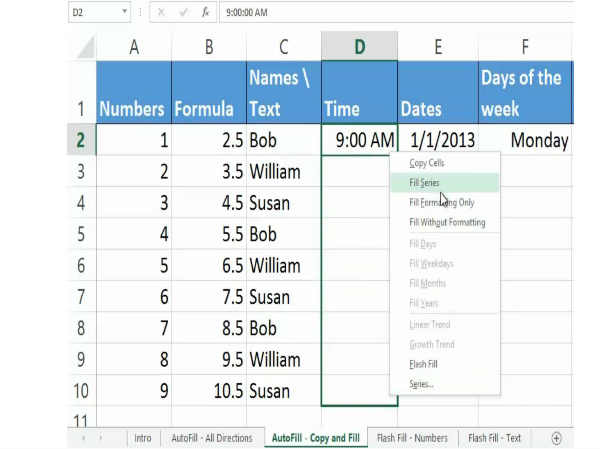600x450 pixels.
Task: Click the previous sheet navigation arrow
Action: tap(83, 438)
